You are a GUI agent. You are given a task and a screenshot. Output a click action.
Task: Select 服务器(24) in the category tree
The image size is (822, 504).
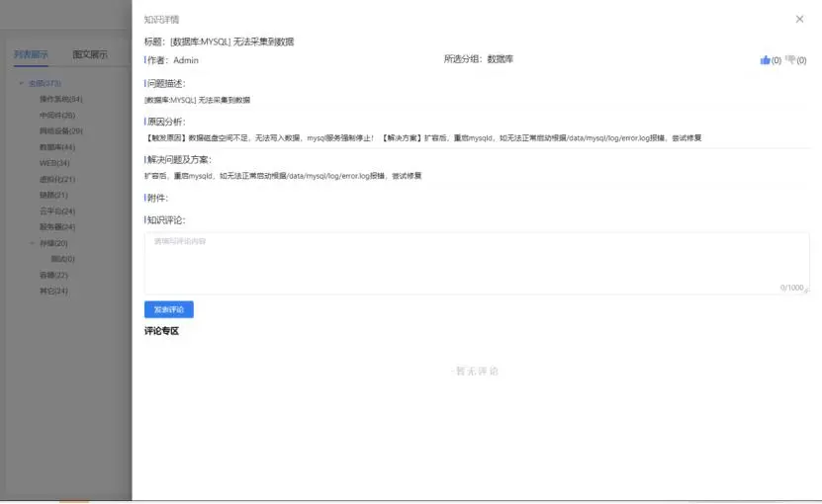pyautogui.click(x=57, y=227)
